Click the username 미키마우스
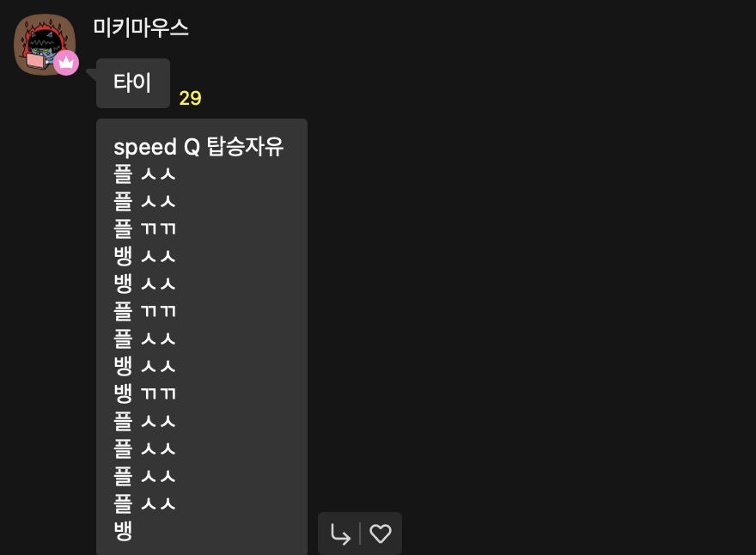This screenshot has width=756, height=555. (141, 27)
